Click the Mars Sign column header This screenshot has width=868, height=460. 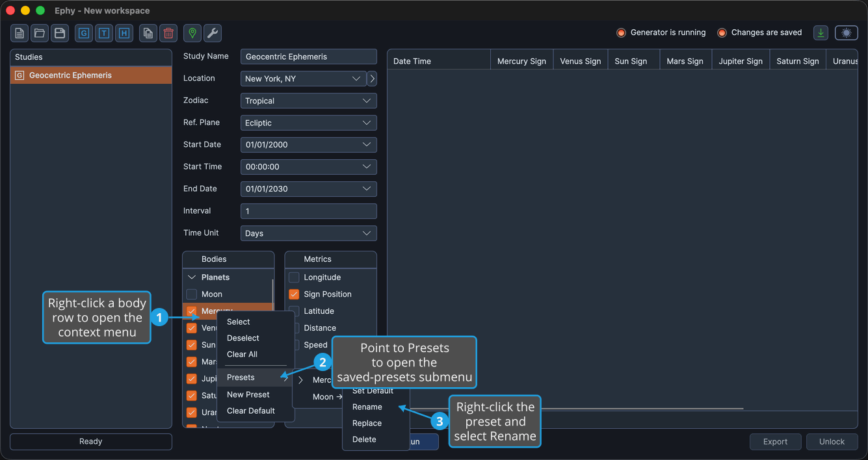685,61
